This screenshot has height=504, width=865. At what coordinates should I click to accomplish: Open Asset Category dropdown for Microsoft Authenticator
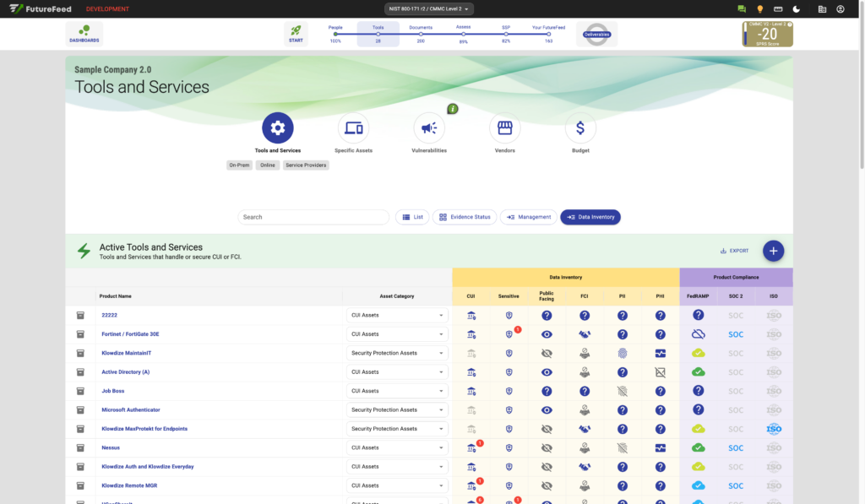click(x=397, y=409)
